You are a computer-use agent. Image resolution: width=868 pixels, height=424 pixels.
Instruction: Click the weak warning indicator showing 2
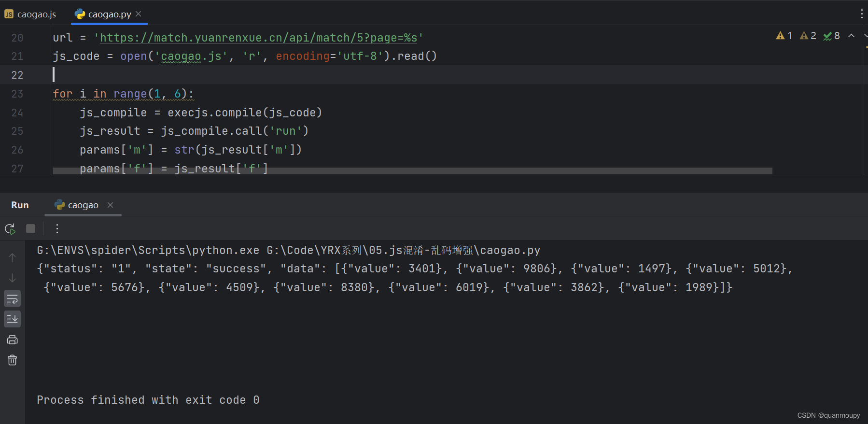[808, 36]
